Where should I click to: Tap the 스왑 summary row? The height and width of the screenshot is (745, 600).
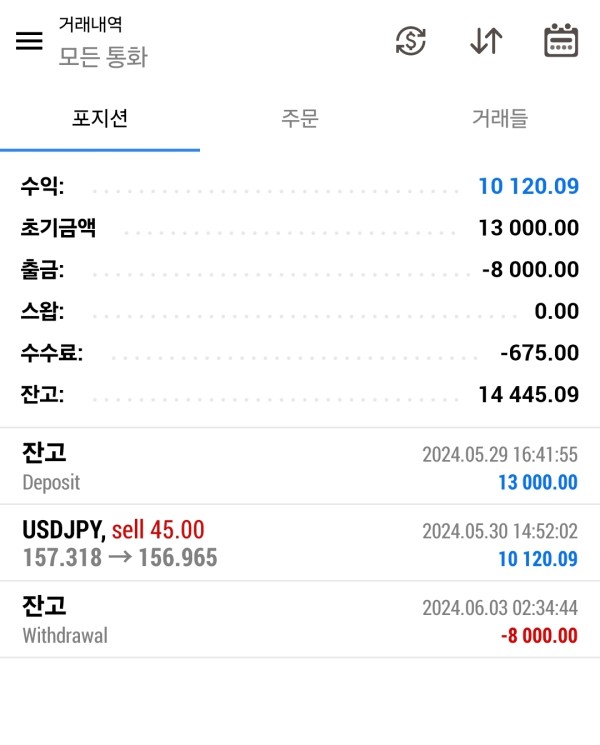click(x=300, y=311)
